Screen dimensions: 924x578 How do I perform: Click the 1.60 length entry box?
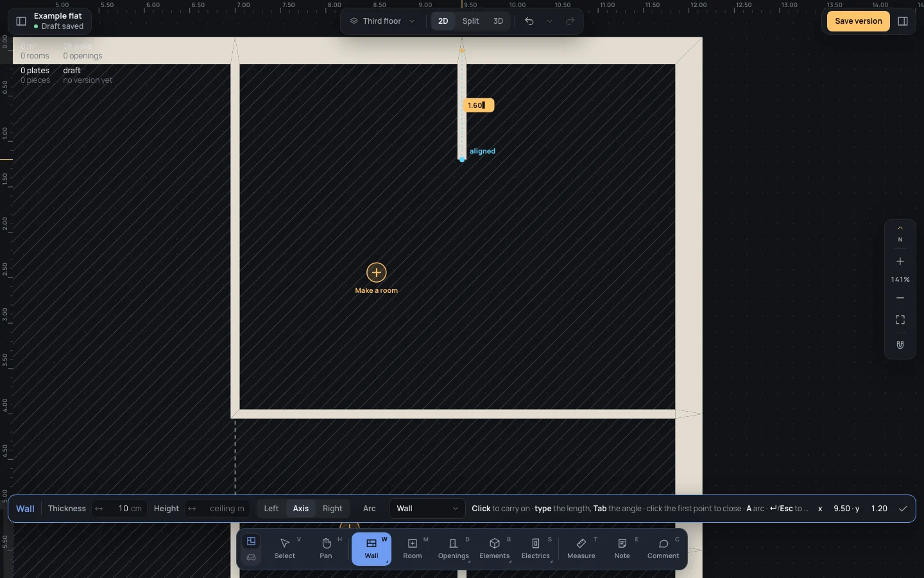[x=479, y=105]
